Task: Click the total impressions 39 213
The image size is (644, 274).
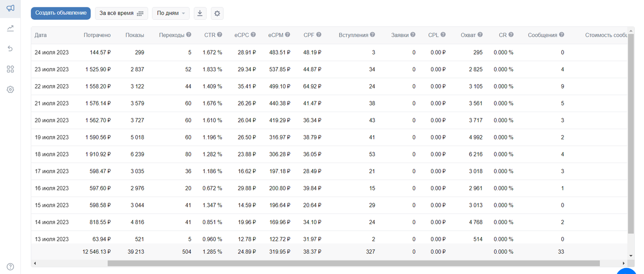Action: (x=135, y=251)
